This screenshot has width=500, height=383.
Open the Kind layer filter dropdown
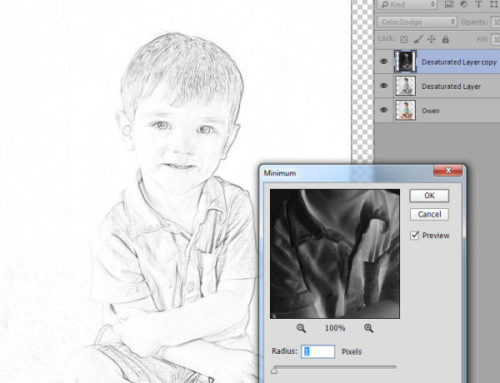pos(408,4)
